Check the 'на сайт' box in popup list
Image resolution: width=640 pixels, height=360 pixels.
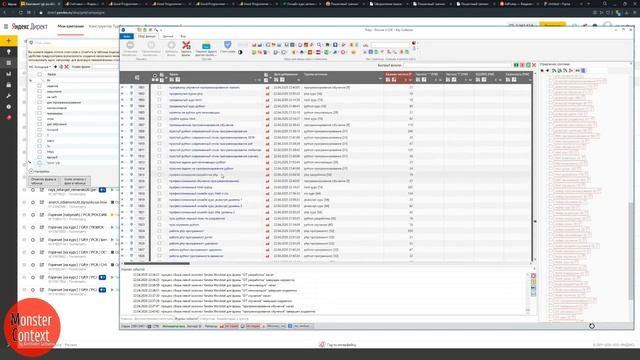point(40,97)
